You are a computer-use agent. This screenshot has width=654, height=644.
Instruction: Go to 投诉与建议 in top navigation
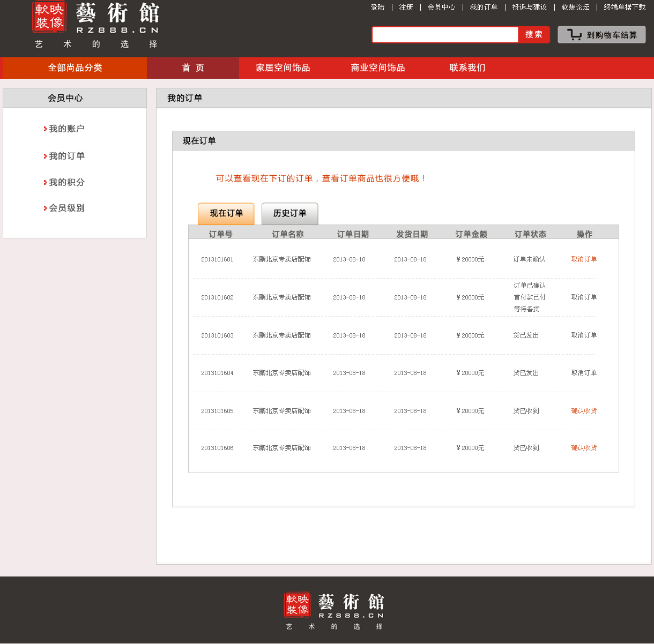(529, 8)
